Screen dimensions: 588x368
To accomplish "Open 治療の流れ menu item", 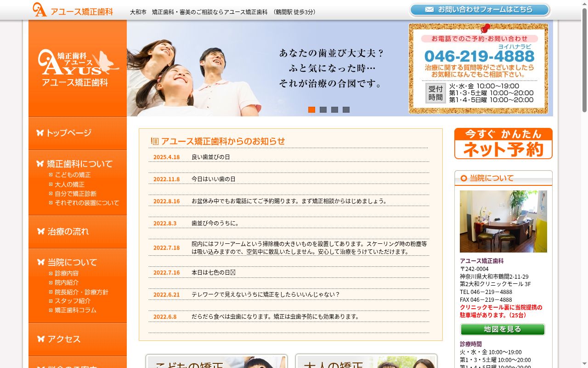I will 78,231.
